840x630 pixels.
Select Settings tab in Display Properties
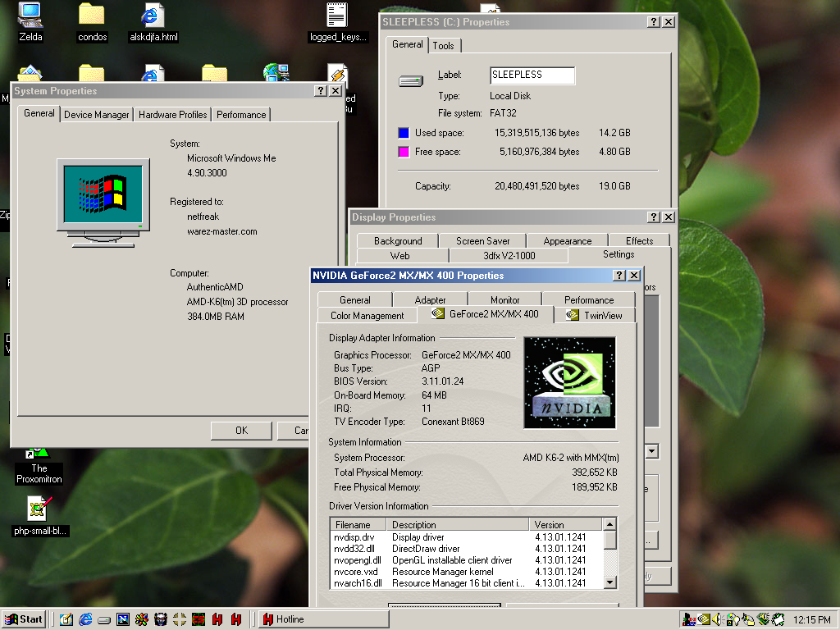pos(619,254)
